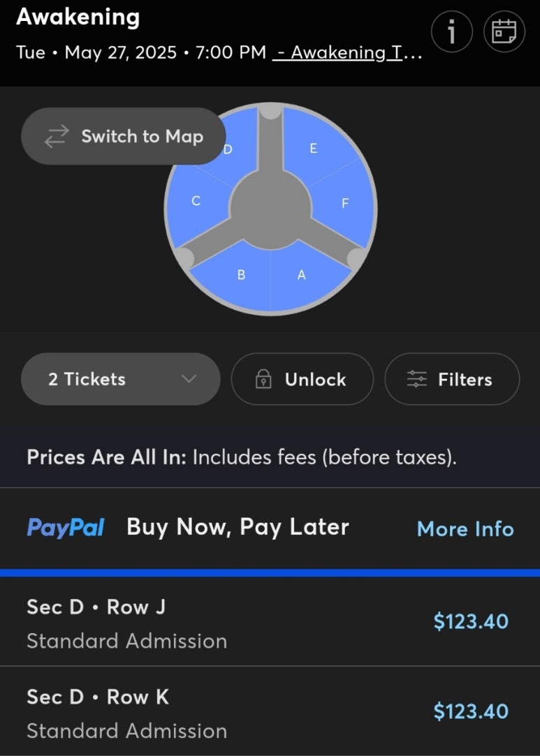Open the event info icon
Image resolution: width=540 pixels, height=756 pixels.
pos(451,32)
